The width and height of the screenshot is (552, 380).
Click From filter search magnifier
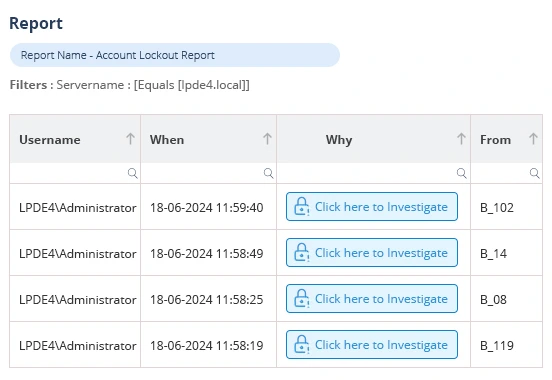pyautogui.click(x=534, y=173)
